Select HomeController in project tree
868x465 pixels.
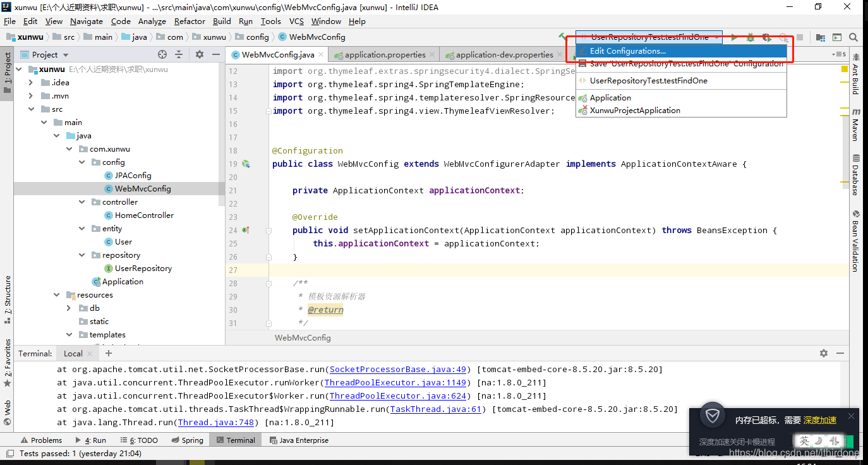coord(143,215)
